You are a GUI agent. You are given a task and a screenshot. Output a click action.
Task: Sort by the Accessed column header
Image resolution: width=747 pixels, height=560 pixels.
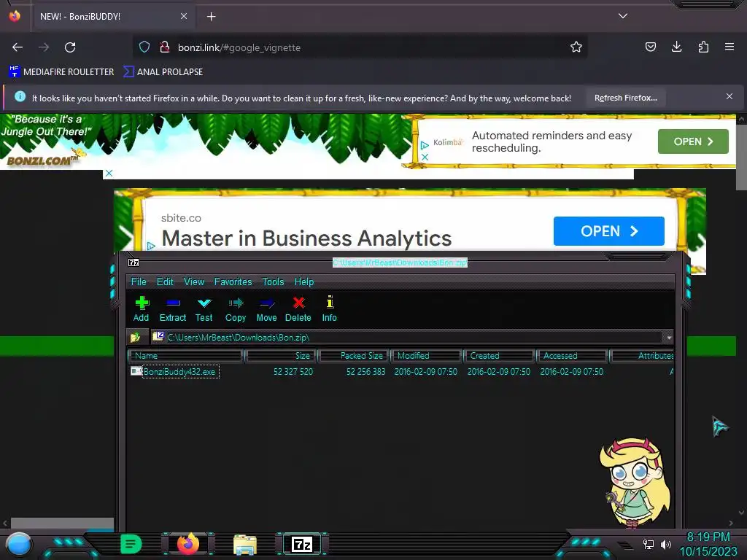[x=573, y=356]
